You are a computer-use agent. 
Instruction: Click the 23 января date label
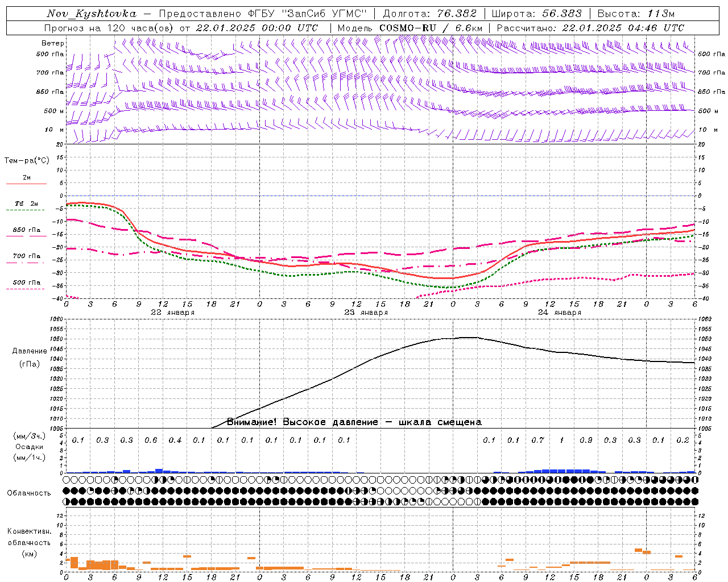click(366, 313)
